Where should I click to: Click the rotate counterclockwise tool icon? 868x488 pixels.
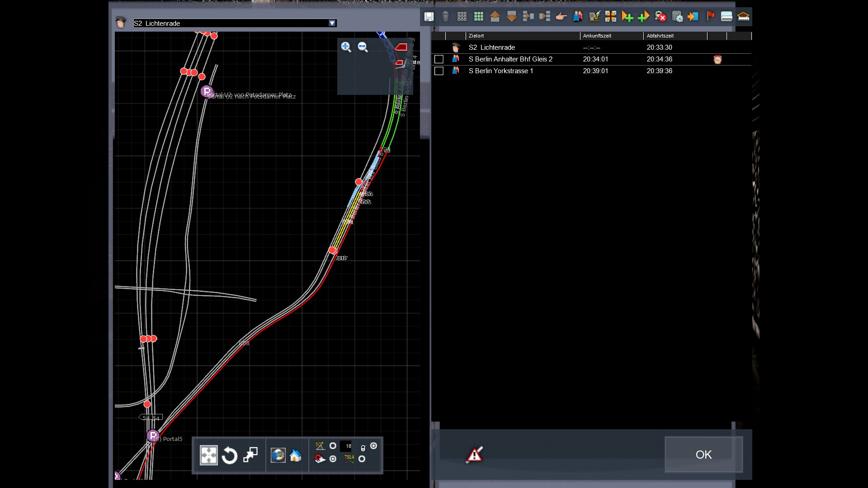click(230, 455)
